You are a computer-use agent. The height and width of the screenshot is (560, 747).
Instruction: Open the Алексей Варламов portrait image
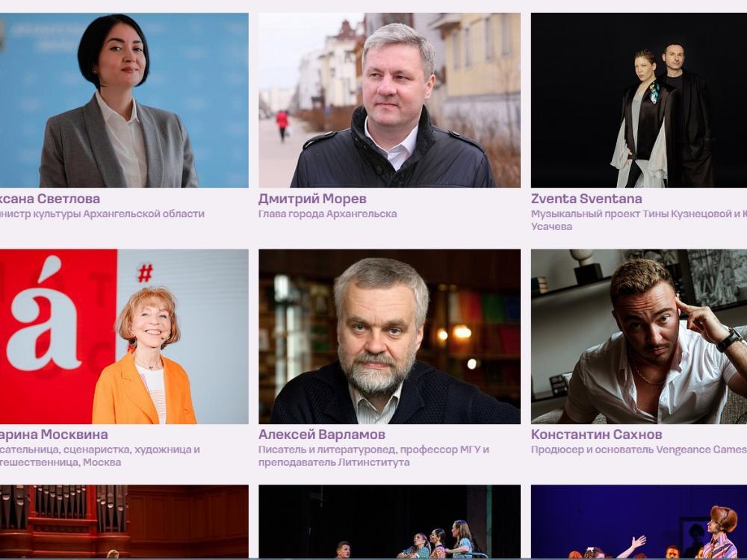click(389, 336)
